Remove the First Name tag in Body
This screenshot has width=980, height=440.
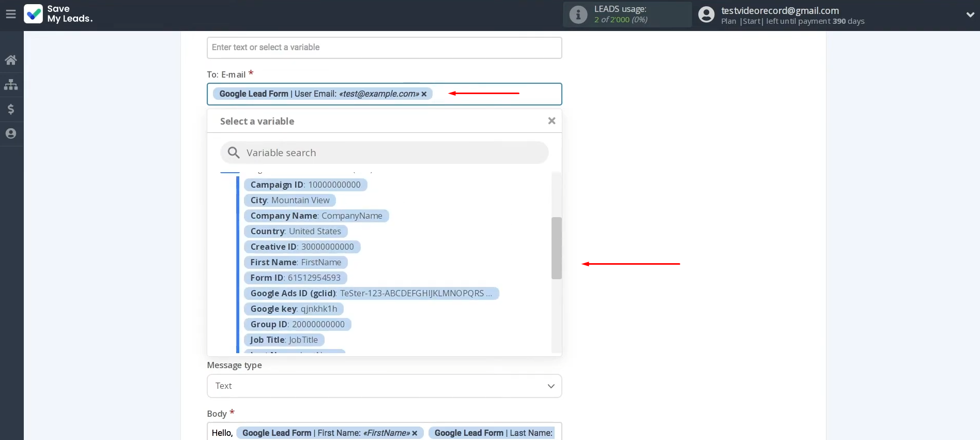coord(415,433)
